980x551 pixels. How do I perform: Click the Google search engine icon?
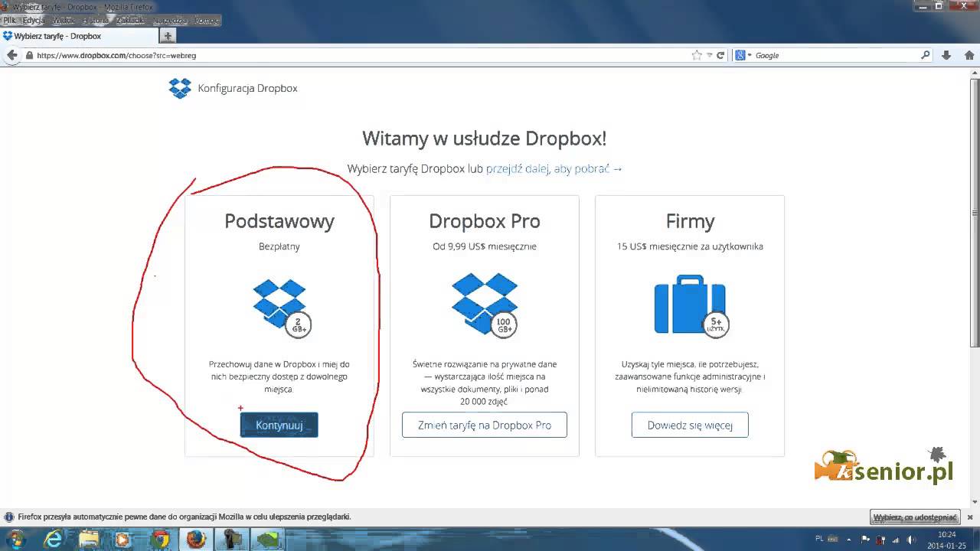pos(740,55)
